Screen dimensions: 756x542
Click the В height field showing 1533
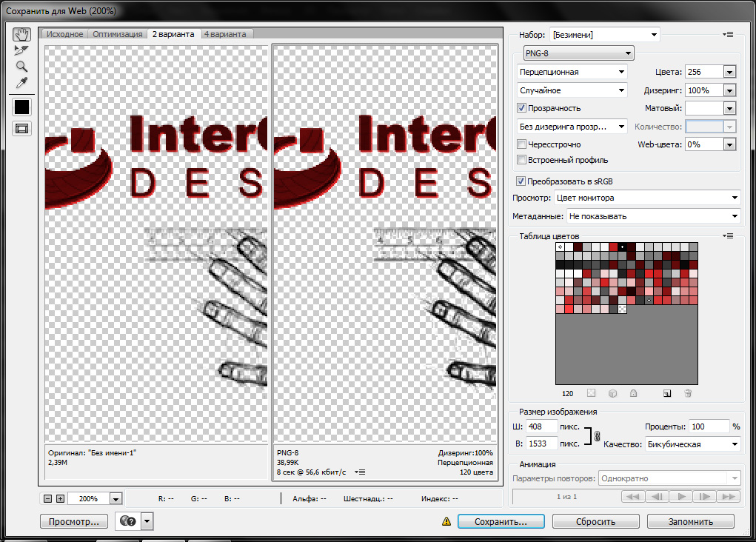[541, 444]
